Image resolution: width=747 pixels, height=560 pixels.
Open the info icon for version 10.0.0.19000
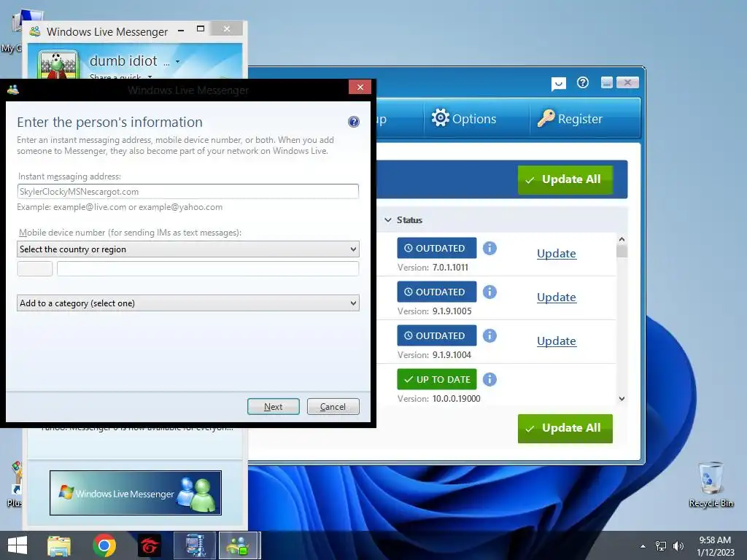click(489, 379)
